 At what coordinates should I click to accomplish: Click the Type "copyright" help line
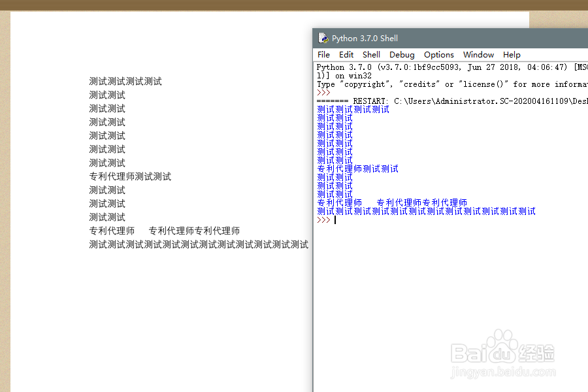click(452, 84)
